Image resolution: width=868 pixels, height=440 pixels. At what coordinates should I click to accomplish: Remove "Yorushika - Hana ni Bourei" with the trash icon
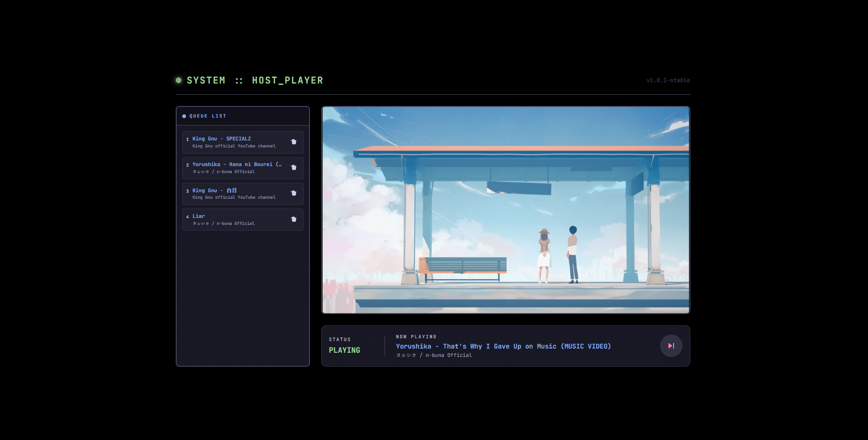point(294,168)
